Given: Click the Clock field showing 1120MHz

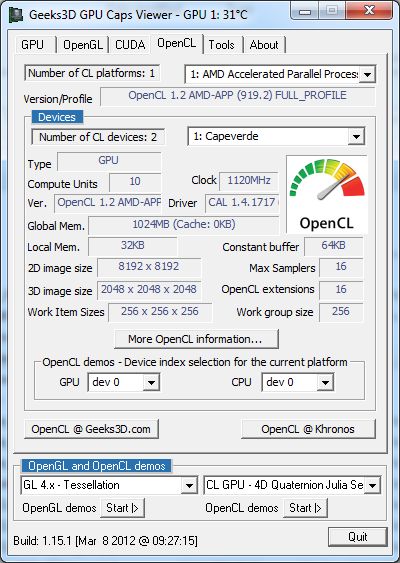Looking at the screenshot, I should coord(248,181).
